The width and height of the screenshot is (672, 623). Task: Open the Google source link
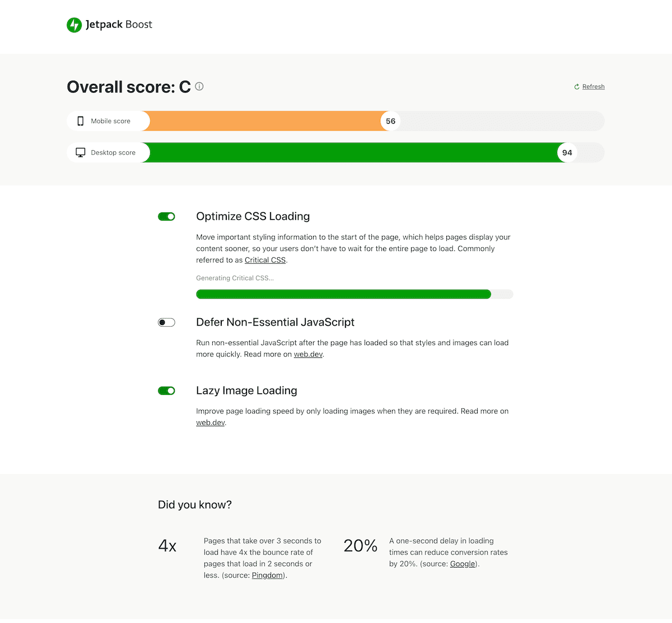click(463, 564)
